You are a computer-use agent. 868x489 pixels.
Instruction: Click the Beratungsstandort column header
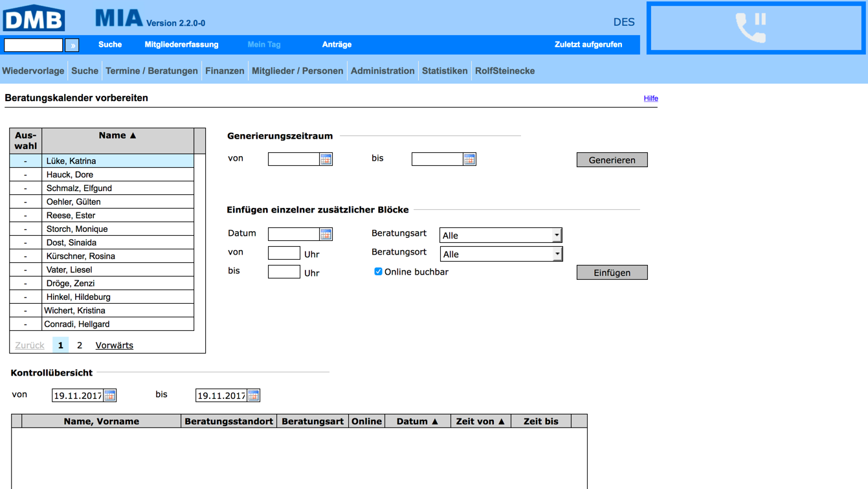coord(228,422)
